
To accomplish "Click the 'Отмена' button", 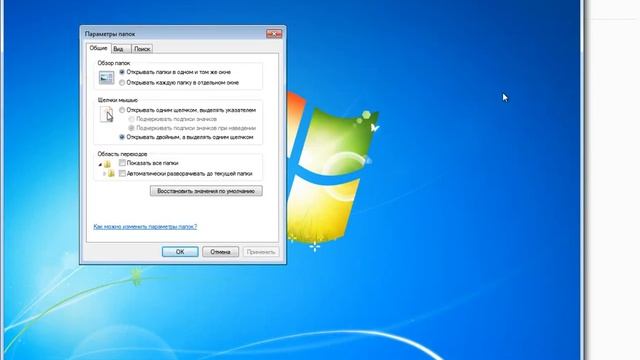I will [220, 252].
